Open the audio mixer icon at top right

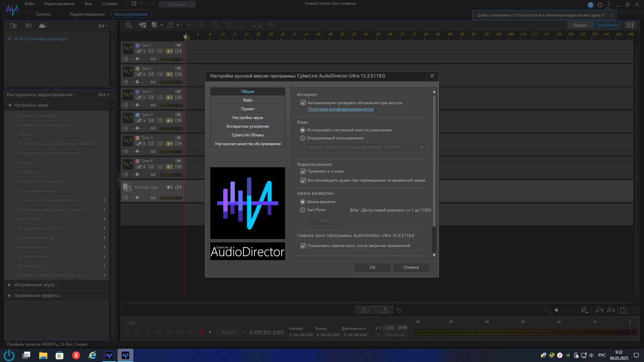point(631,25)
